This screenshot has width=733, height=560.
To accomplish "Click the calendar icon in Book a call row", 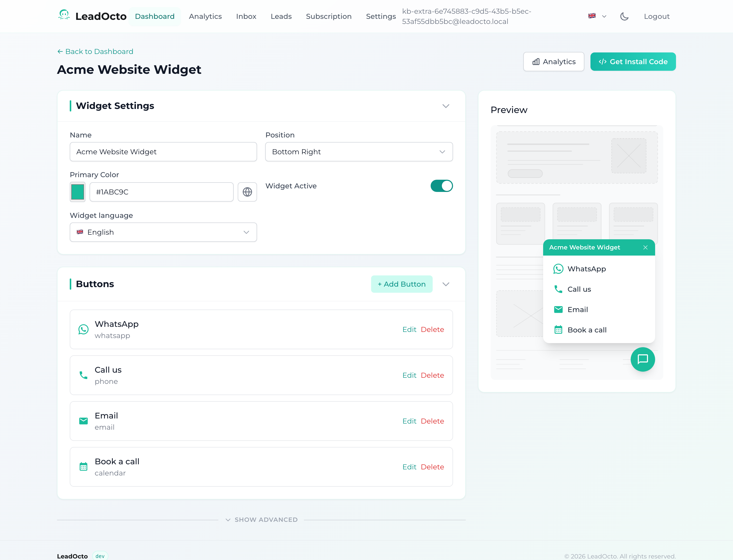I will click(83, 467).
